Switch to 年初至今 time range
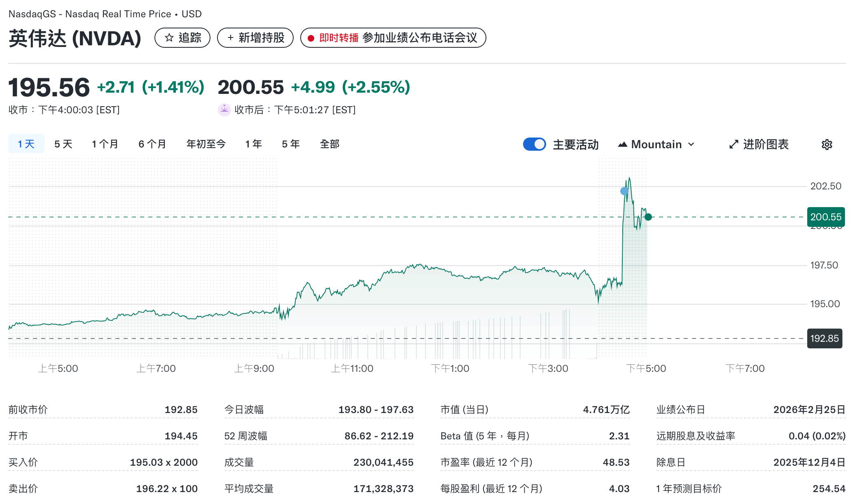The height and width of the screenshot is (504, 855). coord(206,144)
